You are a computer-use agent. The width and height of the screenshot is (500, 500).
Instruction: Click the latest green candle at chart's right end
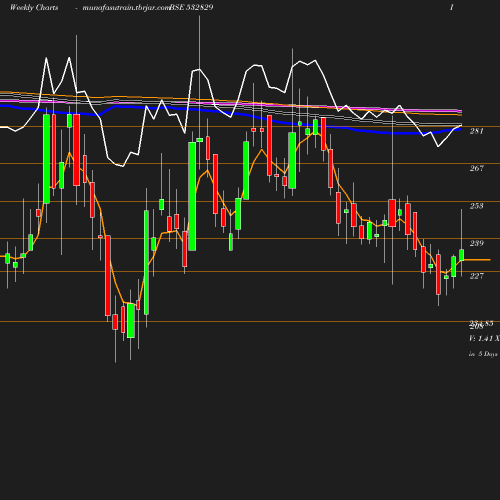point(462,255)
